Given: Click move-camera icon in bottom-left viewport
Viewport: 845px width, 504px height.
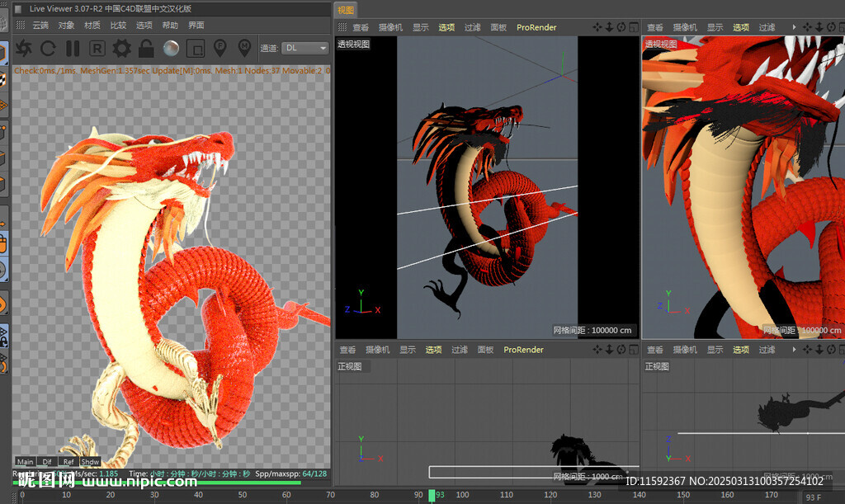Looking at the screenshot, I should 597,350.
